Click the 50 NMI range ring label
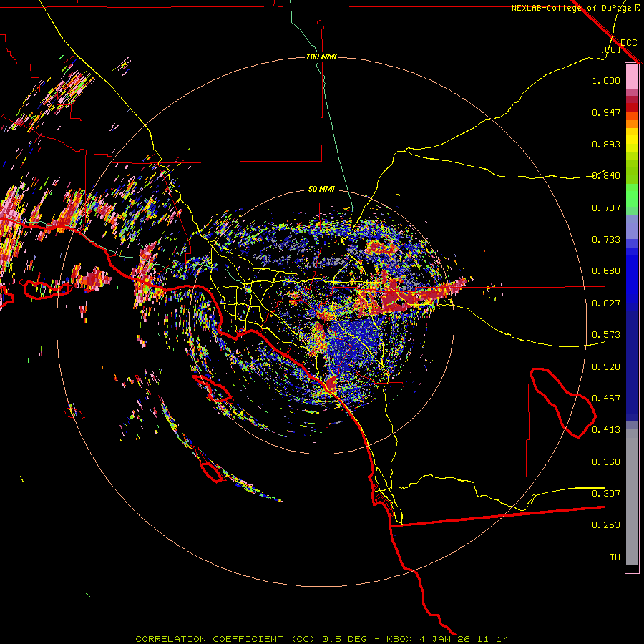 click(321, 189)
